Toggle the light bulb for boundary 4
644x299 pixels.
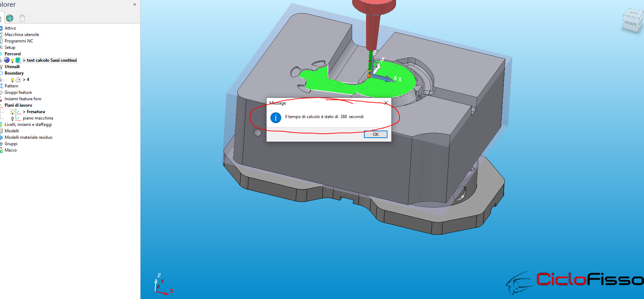12,80
